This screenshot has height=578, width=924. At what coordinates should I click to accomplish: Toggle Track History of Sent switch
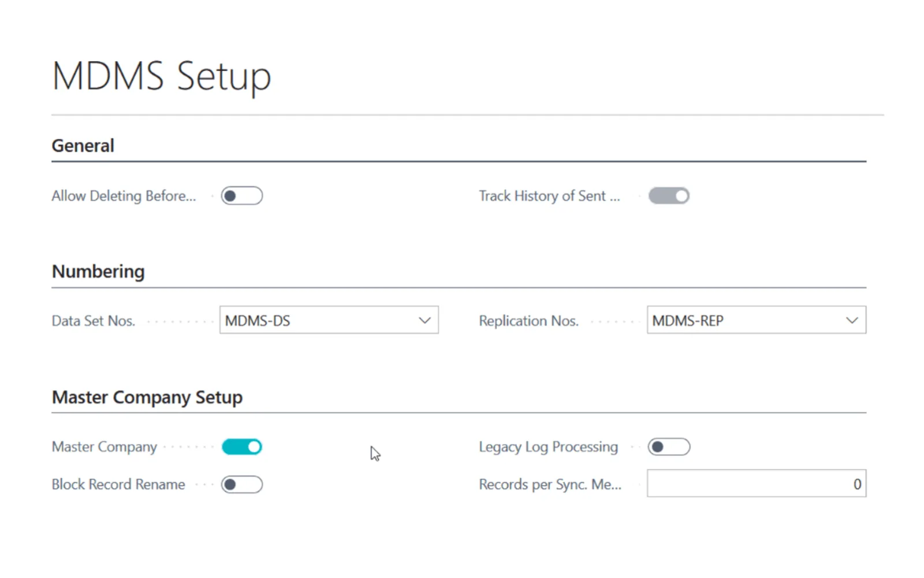pyautogui.click(x=669, y=196)
